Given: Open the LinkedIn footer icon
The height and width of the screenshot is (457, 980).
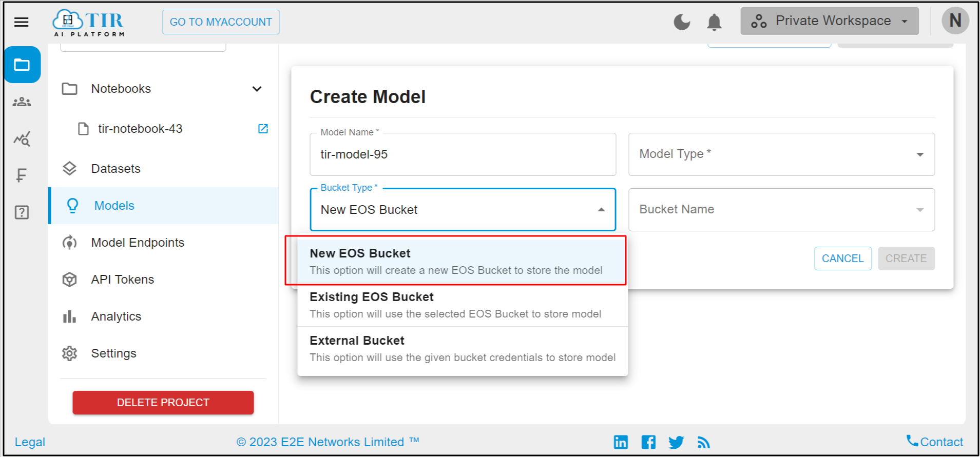Looking at the screenshot, I should pos(621,442).
